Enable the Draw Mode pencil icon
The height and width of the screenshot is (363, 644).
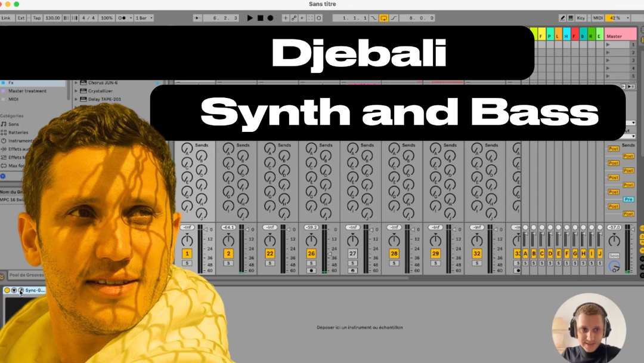[562, 18]
